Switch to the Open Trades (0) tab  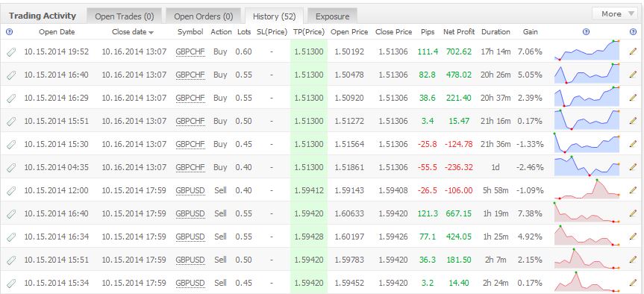click(124, 16)
